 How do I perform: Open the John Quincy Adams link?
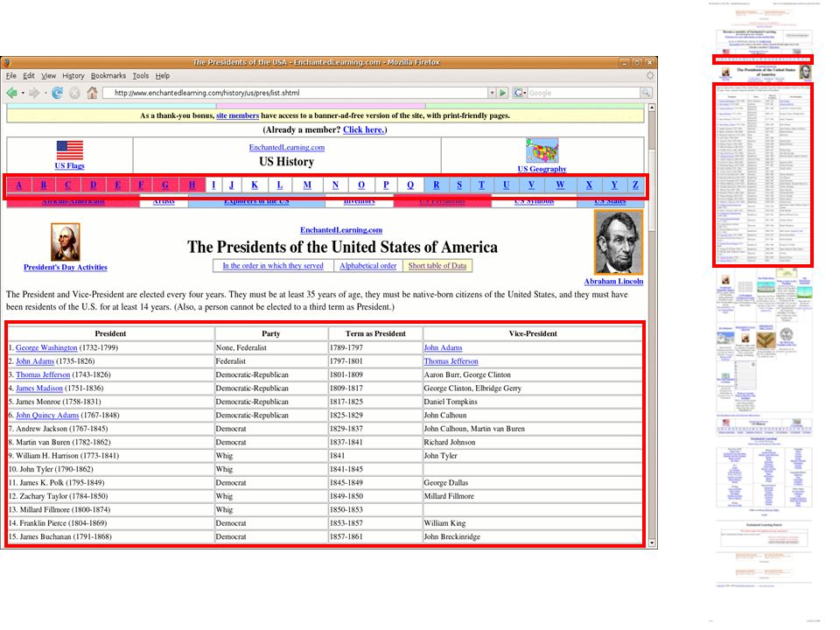tap(47, 415)
